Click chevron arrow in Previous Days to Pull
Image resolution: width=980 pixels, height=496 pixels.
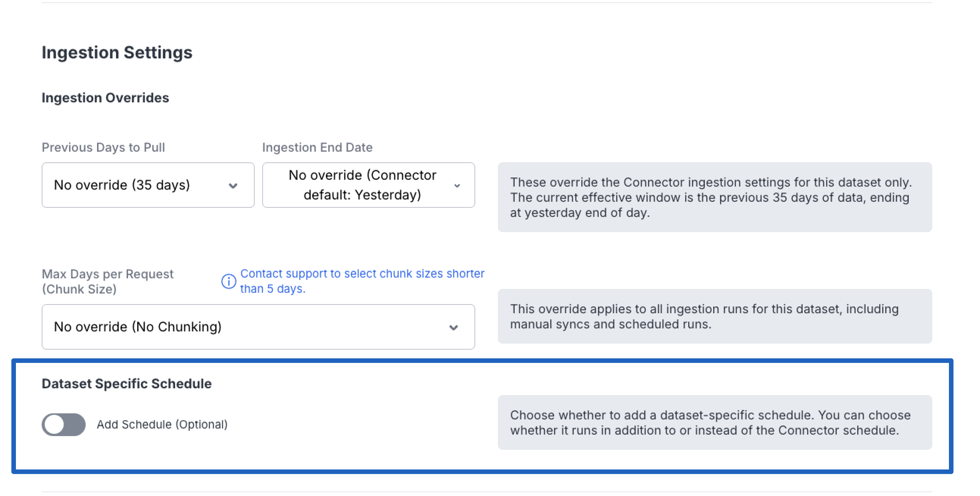click(233, 186)
